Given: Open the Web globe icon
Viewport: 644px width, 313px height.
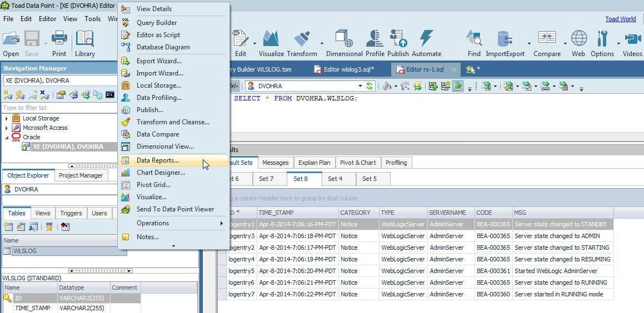Looking at the screenshot, I should (x=578, y=39).
